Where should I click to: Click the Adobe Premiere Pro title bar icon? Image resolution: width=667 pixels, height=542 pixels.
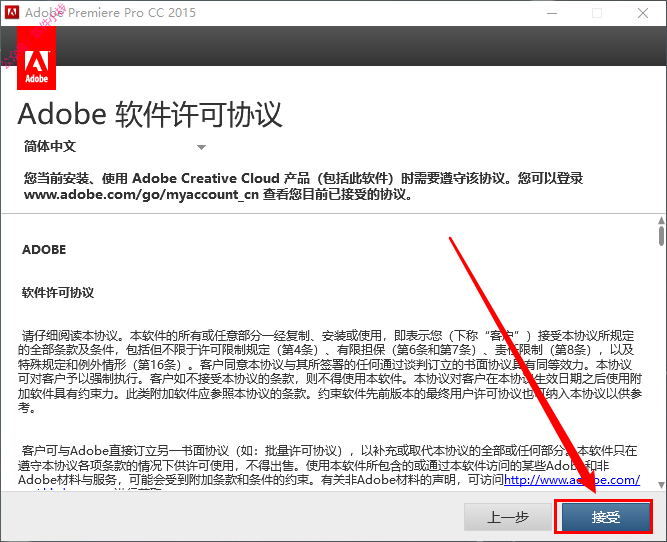pyautogui.click(x=11, y=12)
